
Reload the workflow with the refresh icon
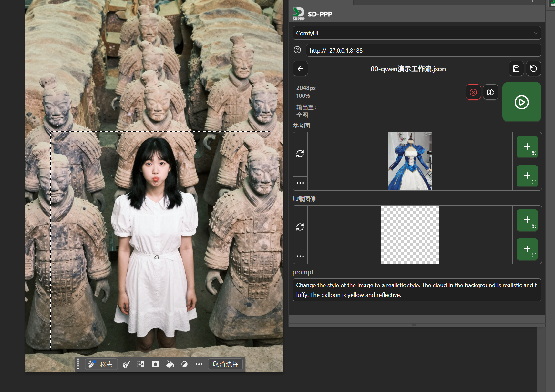[x=533, y=69]
